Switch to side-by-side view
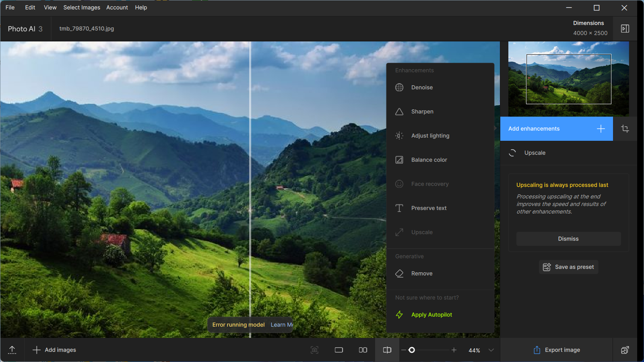The height and width of the screenshot is (362, 644). (363, 350)
